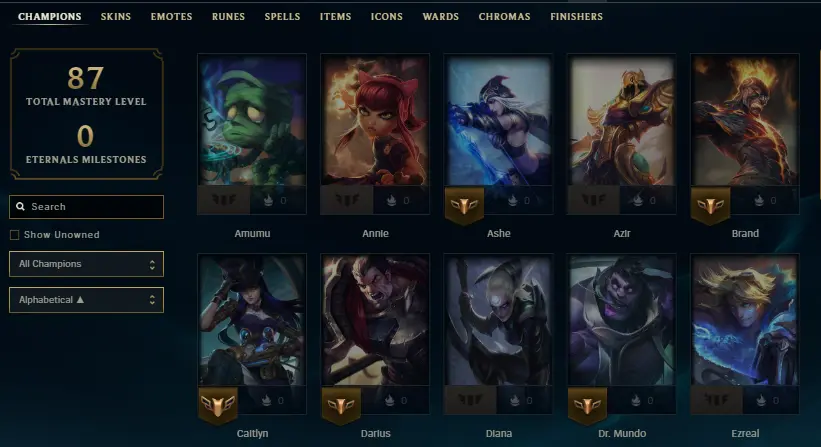Screen dimensions: 821x447
Task: Click Brand's gold mastery crest icon
Action: click(710, 206)
